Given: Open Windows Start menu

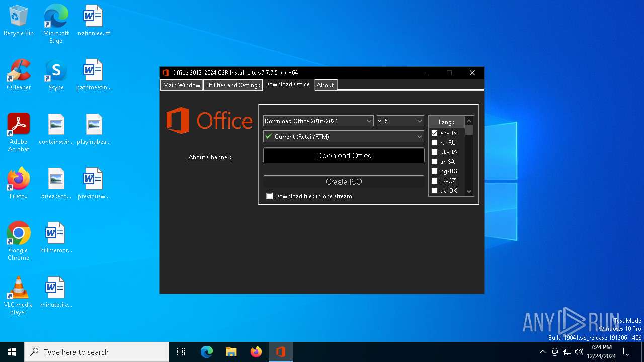Looking at the screenshot, I should coord(12,352).
